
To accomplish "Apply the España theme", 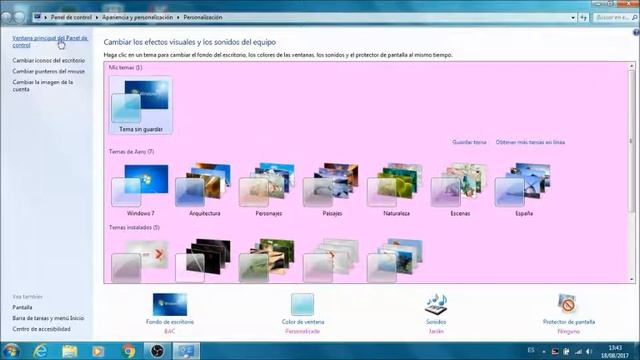I will click(524, 190).
